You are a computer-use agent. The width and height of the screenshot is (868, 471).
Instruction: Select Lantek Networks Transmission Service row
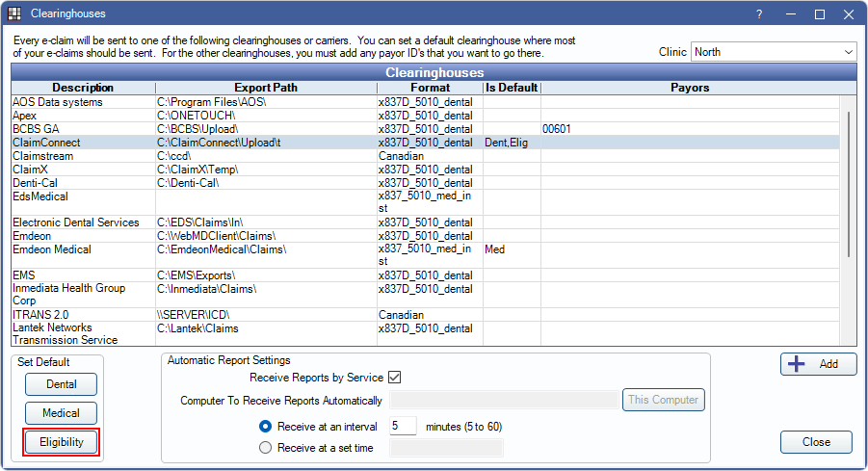[425, 333]
